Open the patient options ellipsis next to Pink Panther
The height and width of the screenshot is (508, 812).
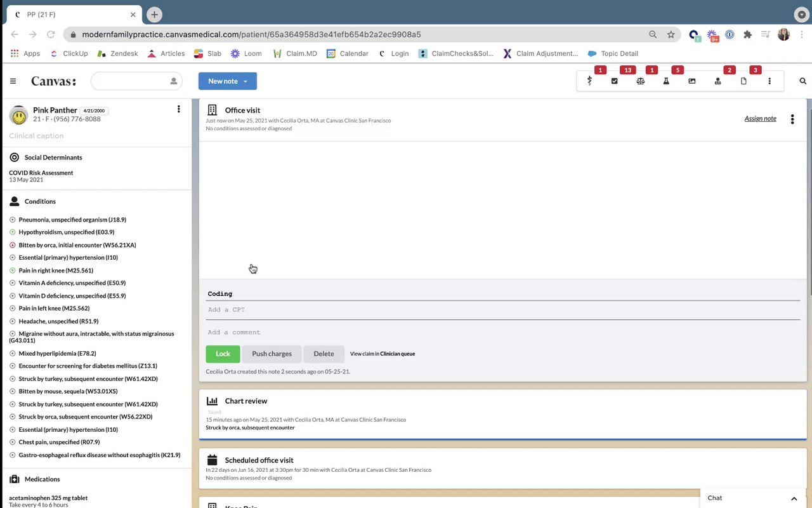(x=179, y=109)
